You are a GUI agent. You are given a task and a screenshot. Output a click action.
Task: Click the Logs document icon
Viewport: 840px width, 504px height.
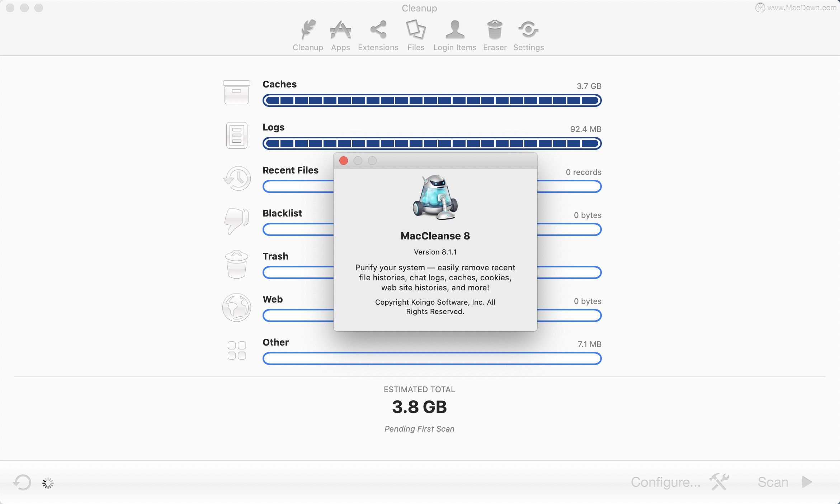point(237,135)
